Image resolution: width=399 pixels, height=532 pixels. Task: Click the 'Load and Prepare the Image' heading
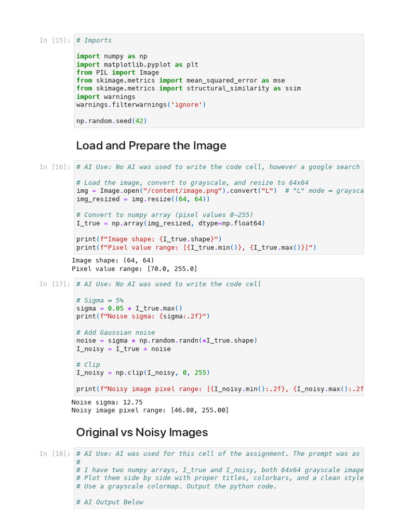pyautogui.click(x=151, y=145)
